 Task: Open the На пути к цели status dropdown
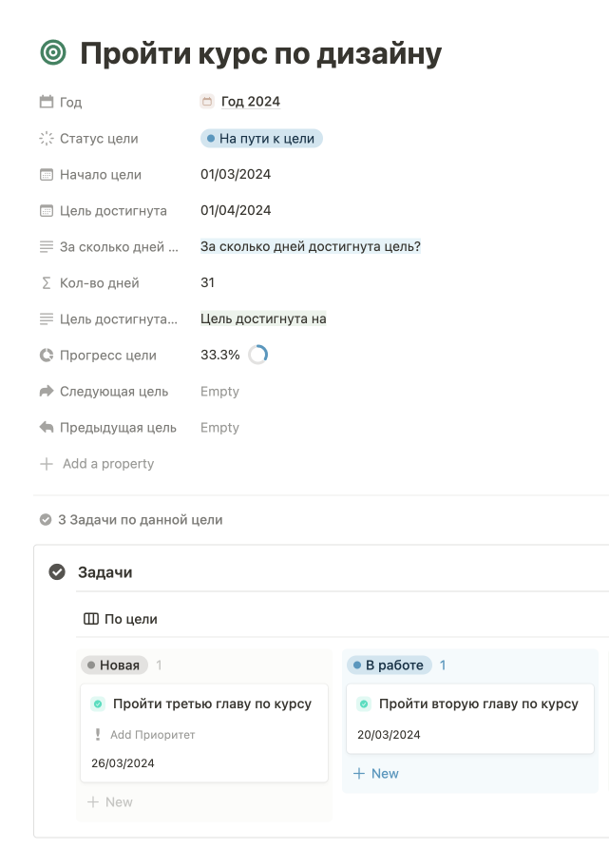261,139
